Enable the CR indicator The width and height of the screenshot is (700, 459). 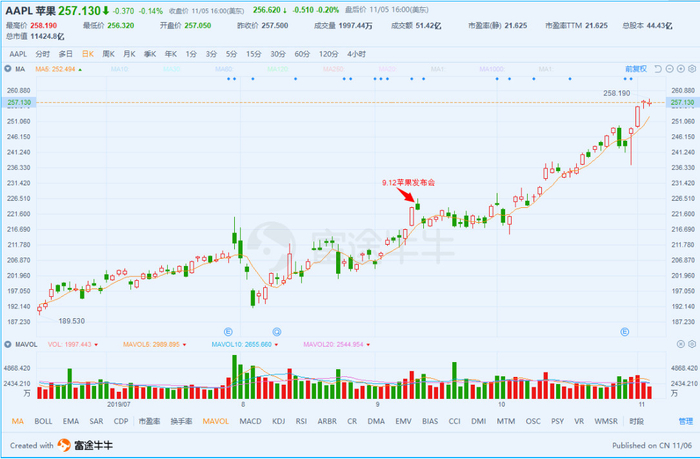[x=352, y=421]
